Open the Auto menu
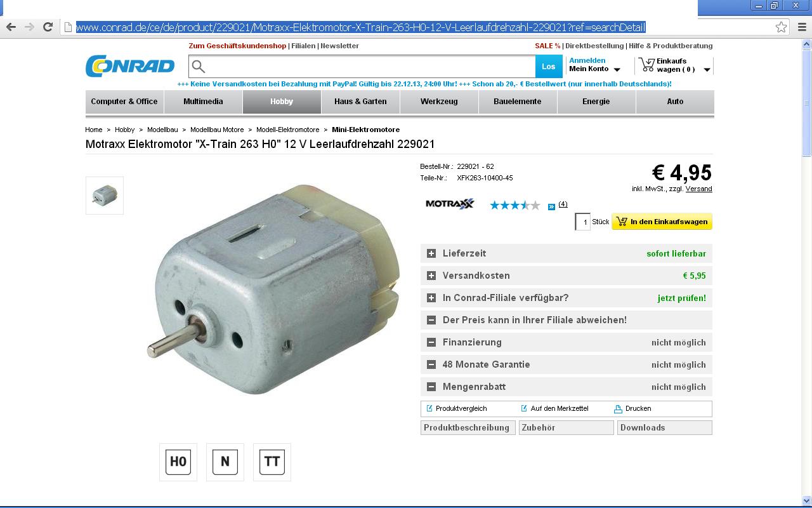 click(x=675, y=102)
